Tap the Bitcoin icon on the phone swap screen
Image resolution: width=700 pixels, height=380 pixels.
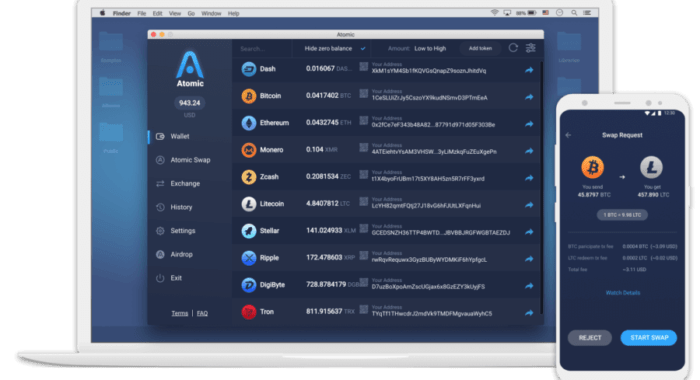pos(592,167)
